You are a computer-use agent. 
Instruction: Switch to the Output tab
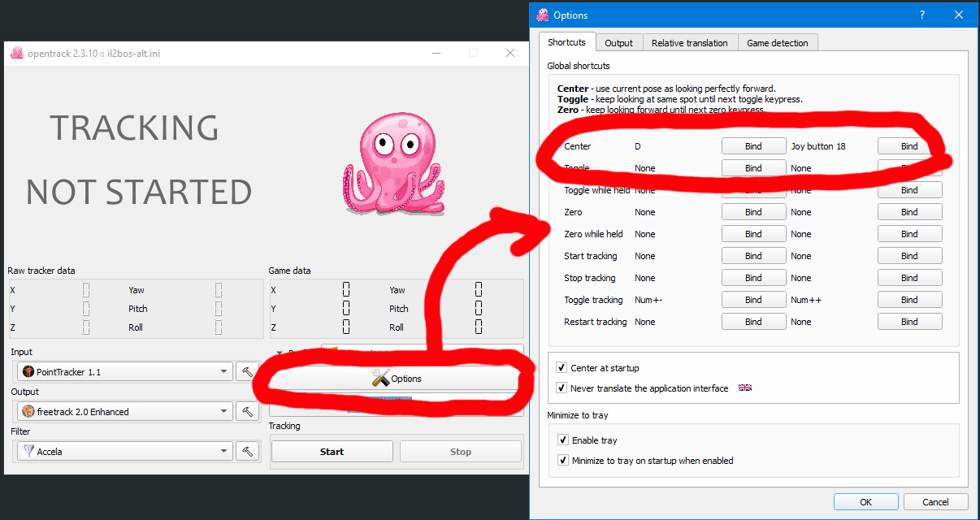click(x=618, y=43)
